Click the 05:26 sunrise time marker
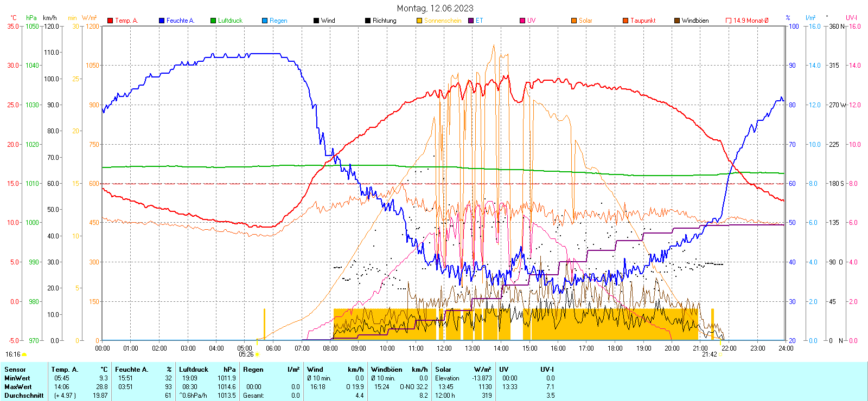 [246, 354]
